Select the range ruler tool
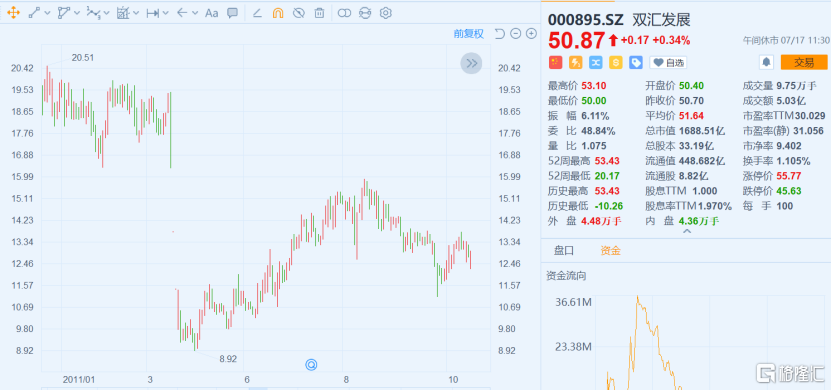Image resolution: width=831 pixels, height=390 pixels. point(153,13)
